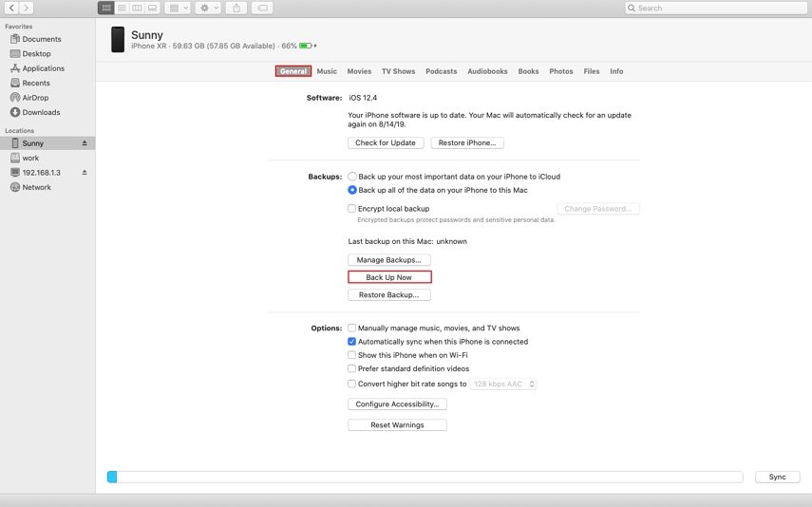The image size is (812, 507).
Task: Click Configure Accessibility button
Action: point(397,404)
